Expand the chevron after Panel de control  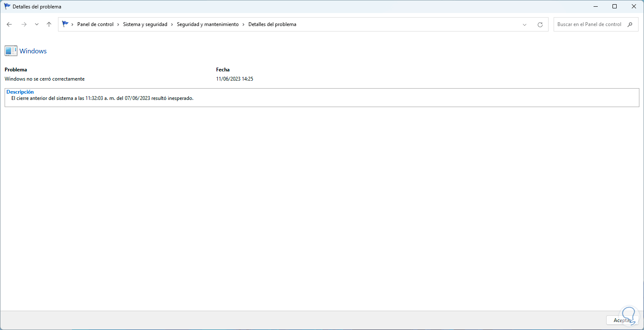point(118,24)
